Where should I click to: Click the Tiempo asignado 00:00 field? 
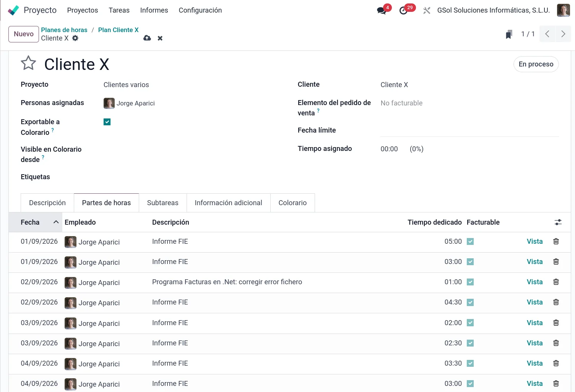tap(389, 149)
